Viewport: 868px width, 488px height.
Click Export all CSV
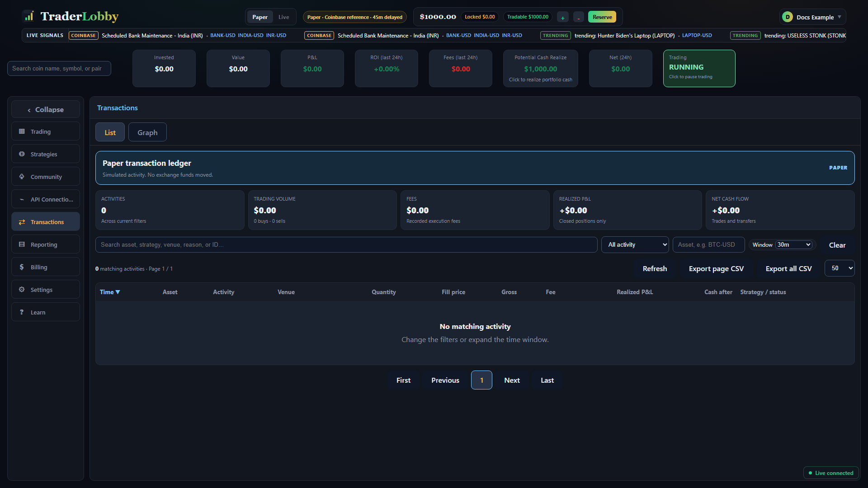tap(788, 268)
